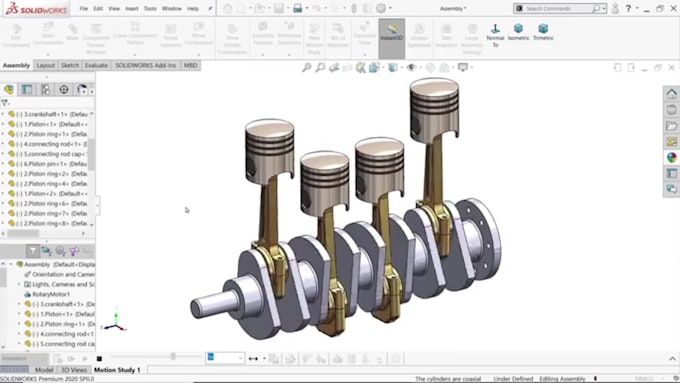Screen dimensions: 680x383
Task: Collapse the Assembly node in motion tree
Action: tap(11, 264)
